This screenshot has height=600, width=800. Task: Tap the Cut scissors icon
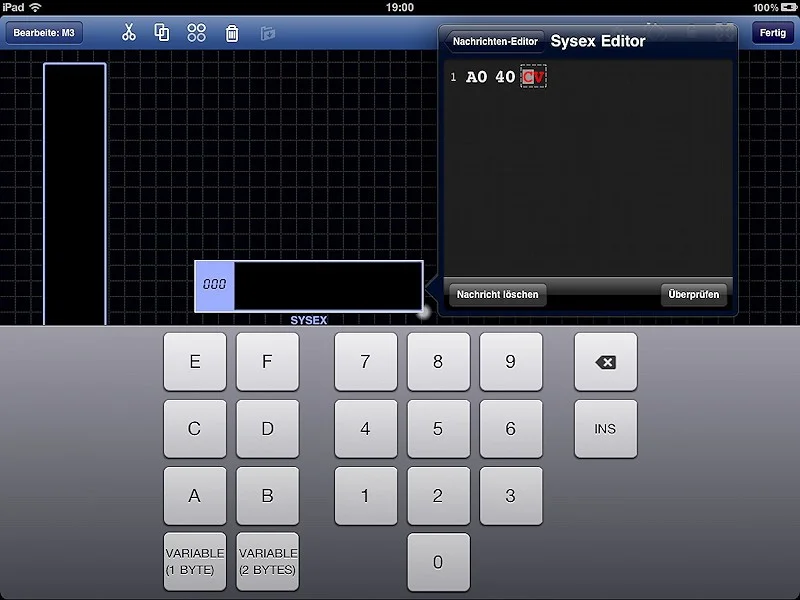pos(129,33)
